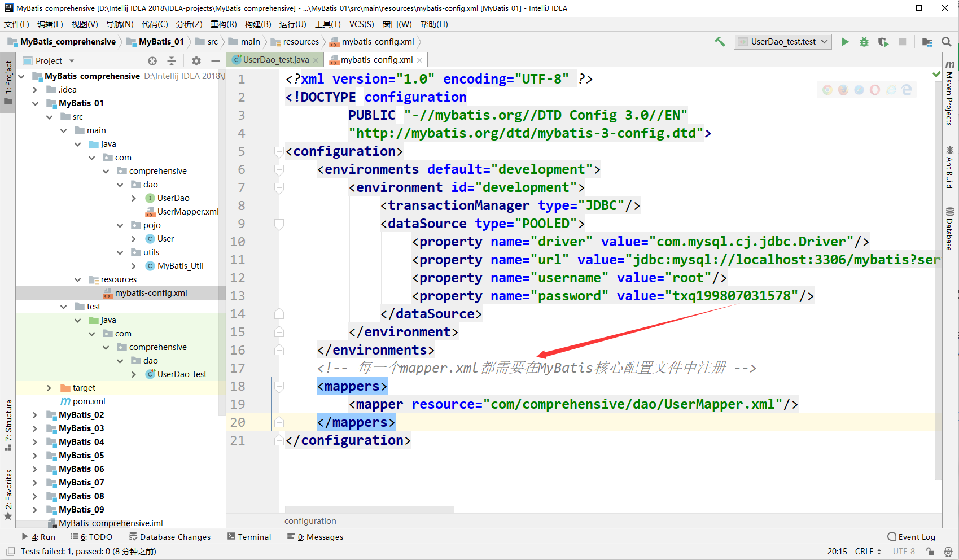Click the green inspection checkmark indicator
959x560 pixels.
936,75
